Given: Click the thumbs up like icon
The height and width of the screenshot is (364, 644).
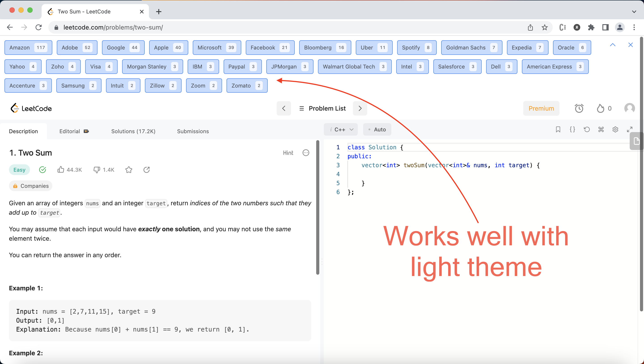Looking at the screenshot, I should coord(61,169).
